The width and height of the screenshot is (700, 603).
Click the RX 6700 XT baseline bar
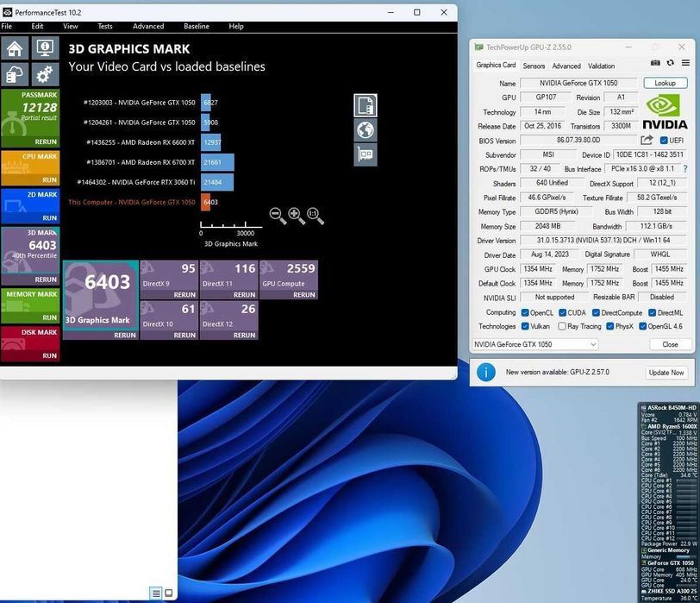coord(217,162)
